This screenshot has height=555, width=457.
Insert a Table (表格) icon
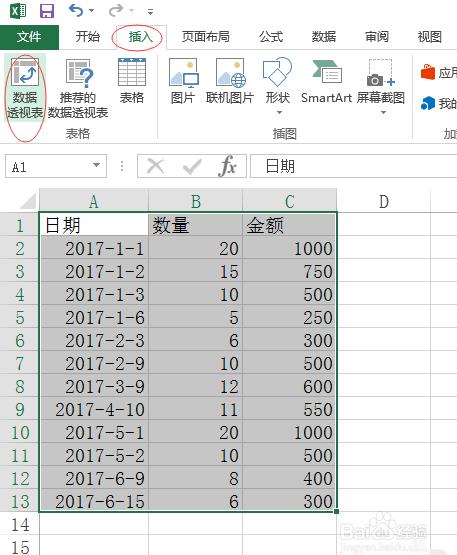point(132,81)
